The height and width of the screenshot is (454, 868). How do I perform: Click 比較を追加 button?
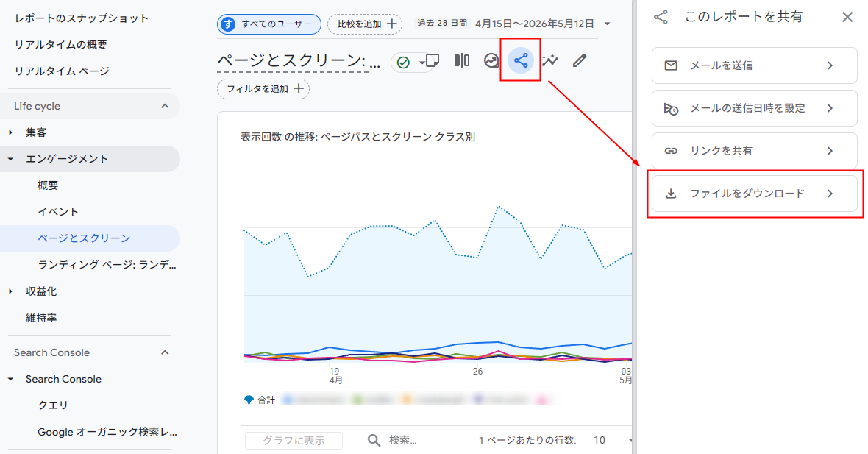click(365, 24)
